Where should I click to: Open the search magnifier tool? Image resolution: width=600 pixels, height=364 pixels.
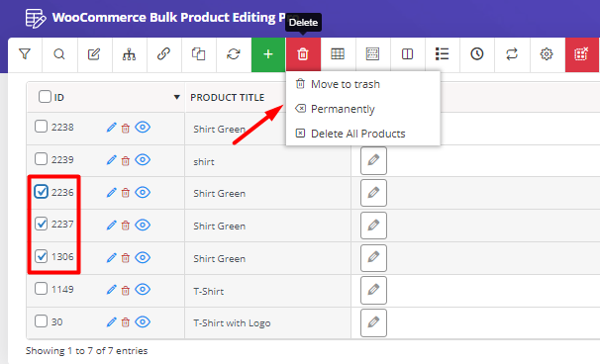[59, 54]
